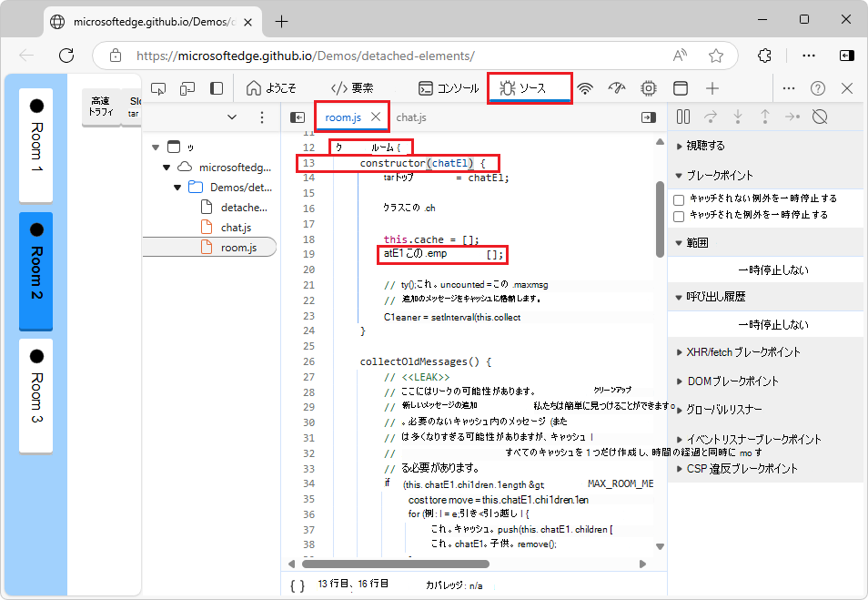Collapse the Demos/det... folder node
This screenshot has height=600, width=868.
pyautogui.click(x=177, y=188)
